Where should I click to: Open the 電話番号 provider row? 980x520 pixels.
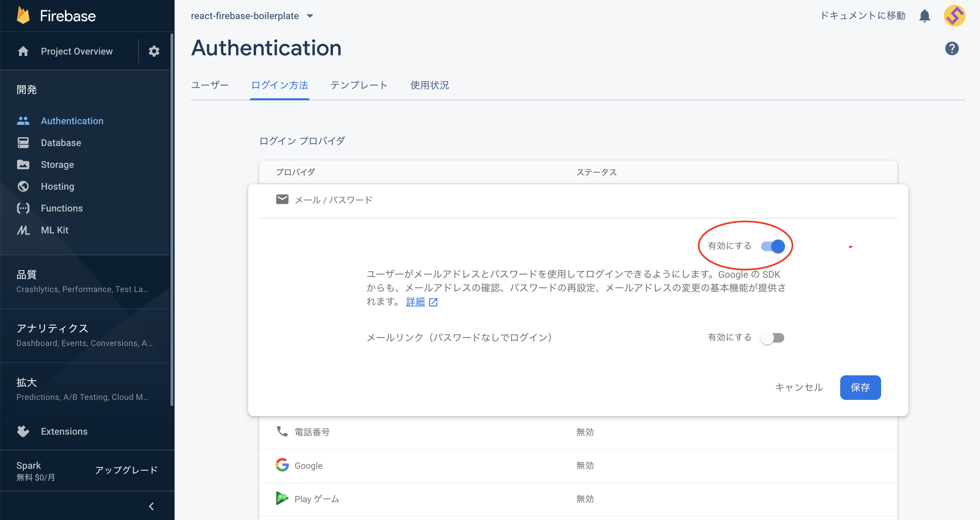tap(578, 432)
